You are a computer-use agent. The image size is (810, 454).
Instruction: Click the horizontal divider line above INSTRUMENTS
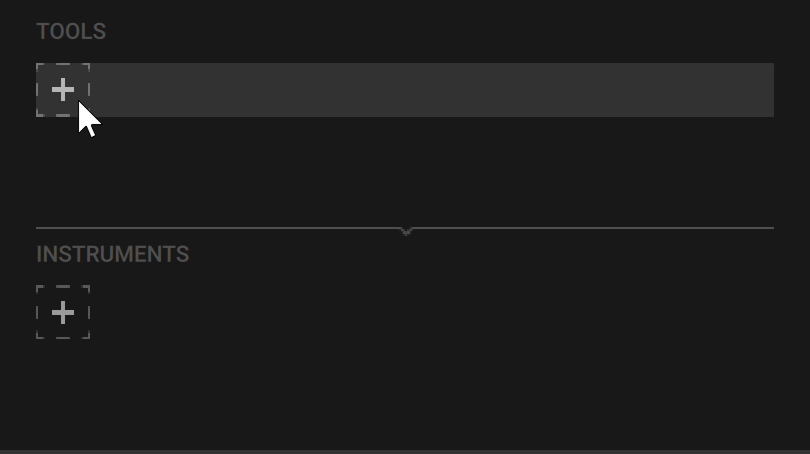tap(600, 228)
